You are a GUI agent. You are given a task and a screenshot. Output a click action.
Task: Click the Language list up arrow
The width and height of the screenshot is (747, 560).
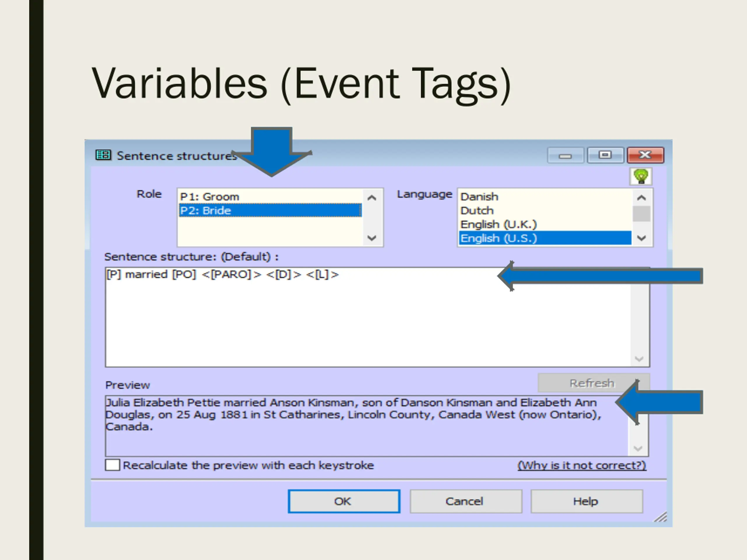point(642,198)
